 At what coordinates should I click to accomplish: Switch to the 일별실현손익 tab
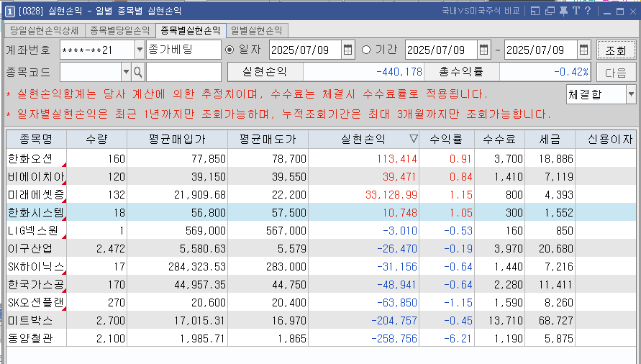[x=257, y=30]
